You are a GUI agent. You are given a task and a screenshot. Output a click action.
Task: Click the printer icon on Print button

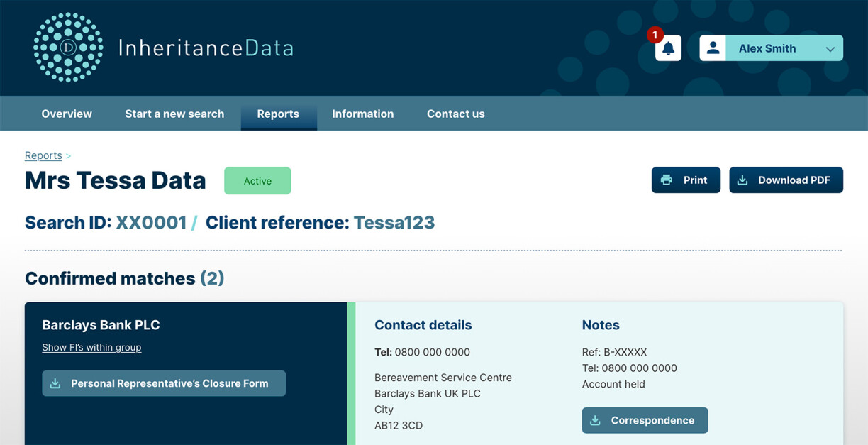coord(667,180)
